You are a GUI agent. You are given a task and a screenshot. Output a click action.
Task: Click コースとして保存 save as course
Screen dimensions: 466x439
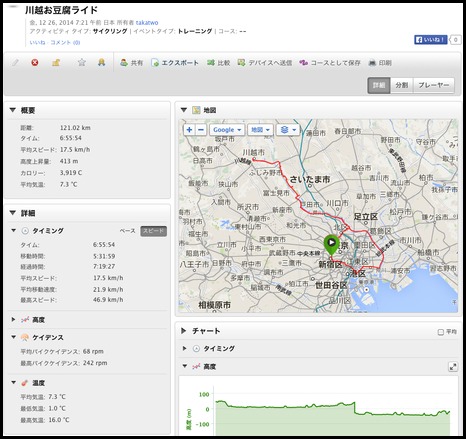pos(330,63)
